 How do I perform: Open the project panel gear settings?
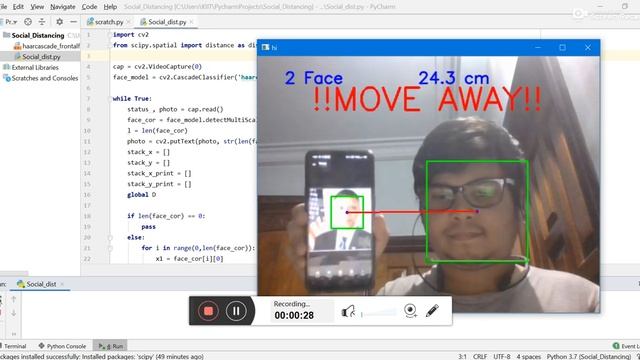pyautogui.click(x=60, y=22)
